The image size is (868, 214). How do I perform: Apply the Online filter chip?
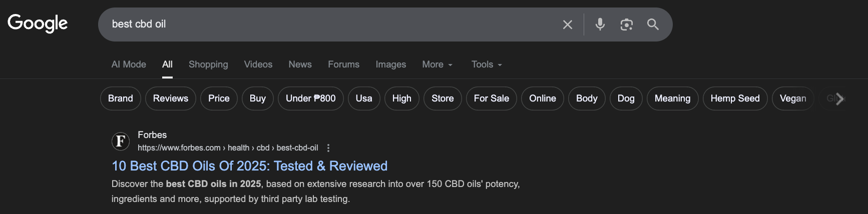pos(543,98)
